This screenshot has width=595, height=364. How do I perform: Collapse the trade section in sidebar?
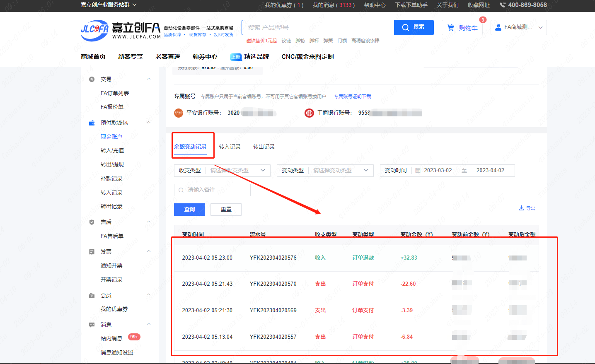149,79
